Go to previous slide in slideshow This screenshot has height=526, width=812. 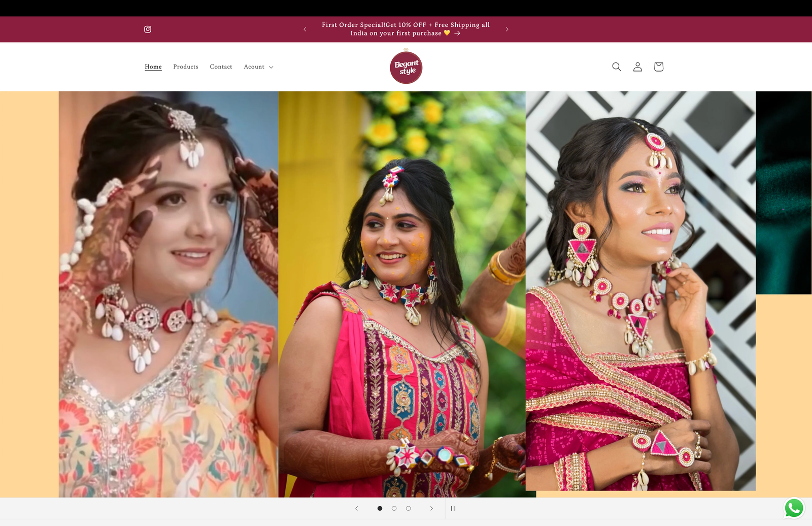point(357,508)
